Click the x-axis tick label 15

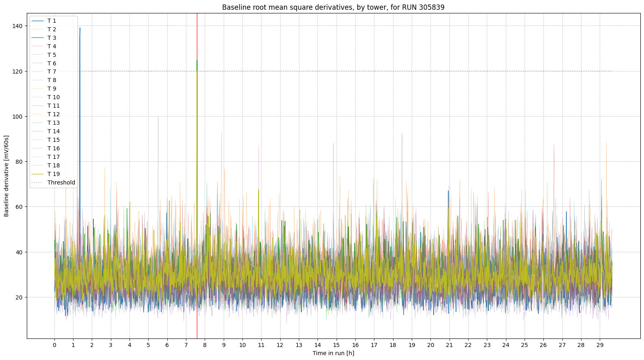tap(336, 345)
